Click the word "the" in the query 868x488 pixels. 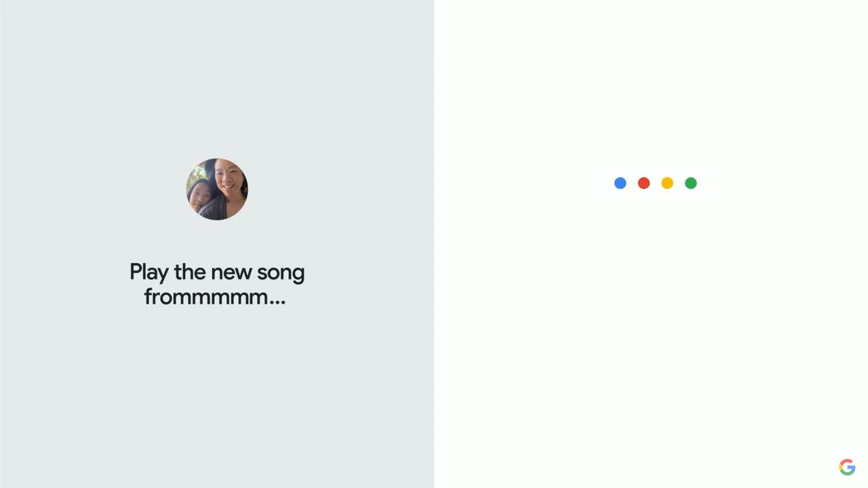pyautogui.click(x=190, y=272)
